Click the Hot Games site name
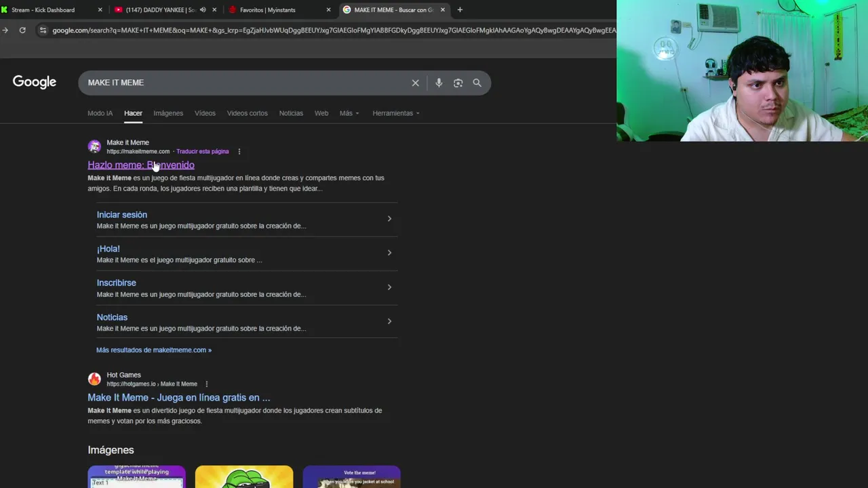The width and height of the screenshot is (868, 488). click(x=123, y=375)
